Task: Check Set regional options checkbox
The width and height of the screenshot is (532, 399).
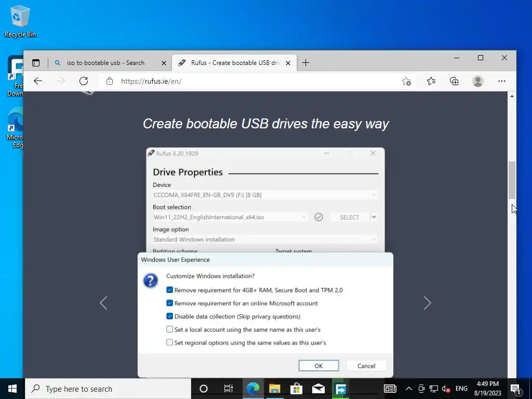Action: click(170, 342)
